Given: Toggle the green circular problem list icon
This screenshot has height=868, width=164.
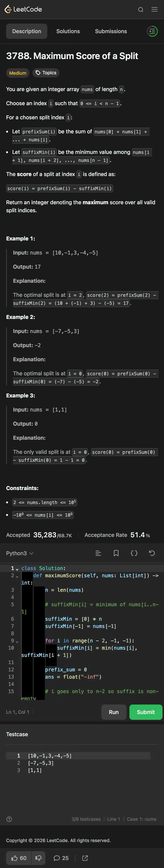Looking at the screenshot, I should click(152, 31).
